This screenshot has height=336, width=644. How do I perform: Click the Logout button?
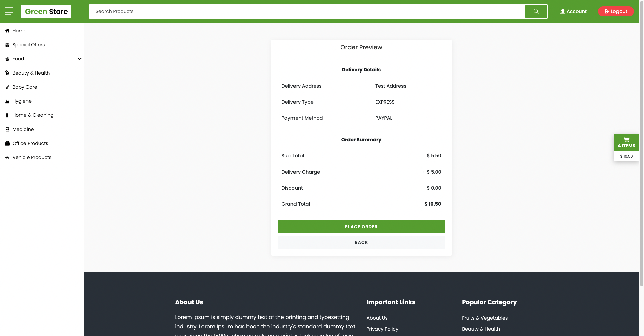[616, 11]
